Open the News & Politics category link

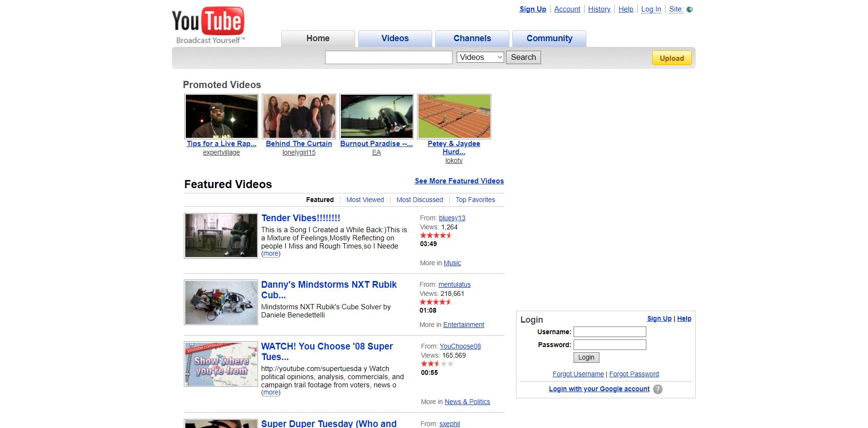[467, 402]
